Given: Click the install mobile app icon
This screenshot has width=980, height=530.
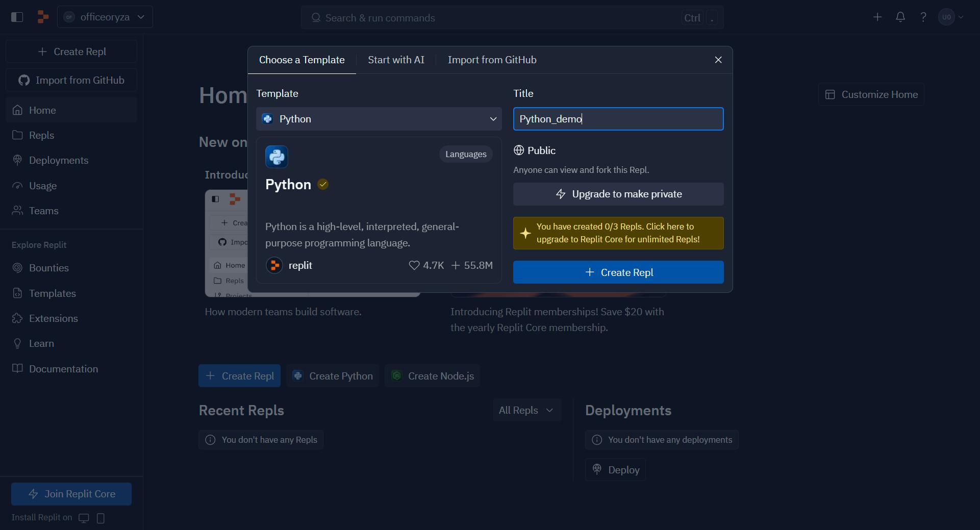Looking at the screenshot, I should point(100,518).
